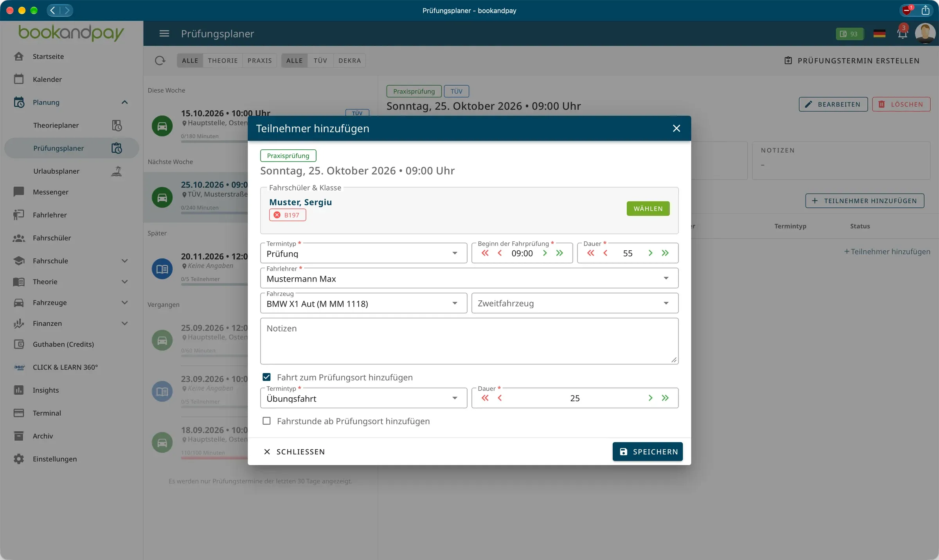Remove the B197 class tag icon
This screenshot has height=560, width=939.
[277, 215]
